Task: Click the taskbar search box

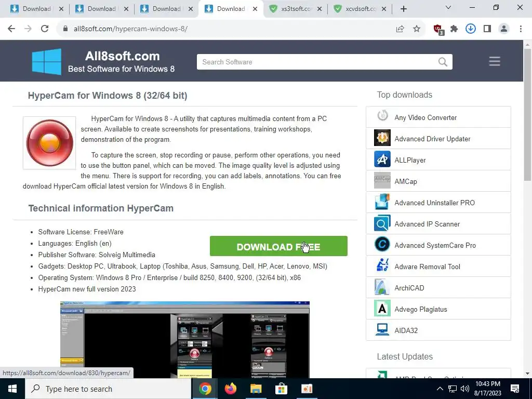Action: coord(108,389)
